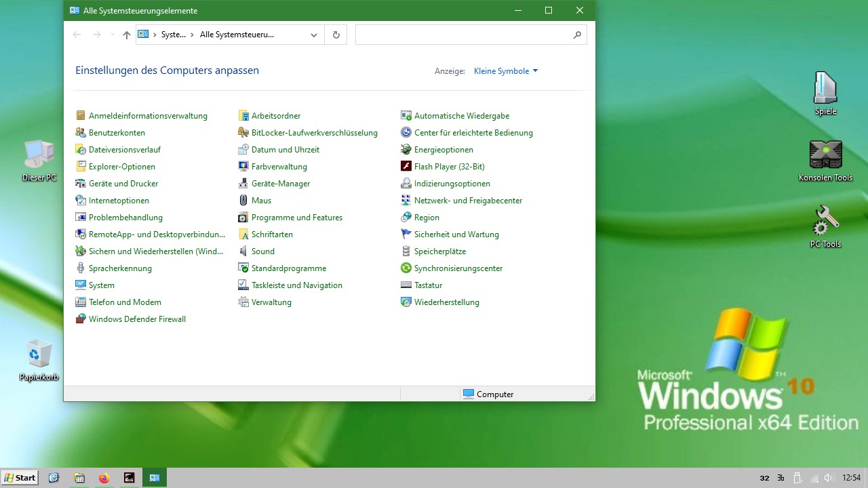Select the Papierkorb desktop icon
Image resolution: width=868 pixels, height=488 pixels.
[39, 360]
